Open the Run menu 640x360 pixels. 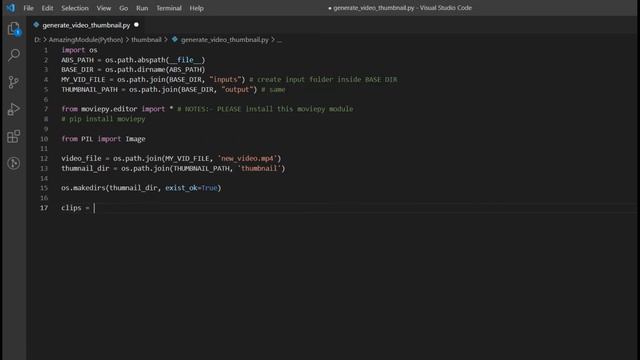pyautogui.click(x=142, y=8)
